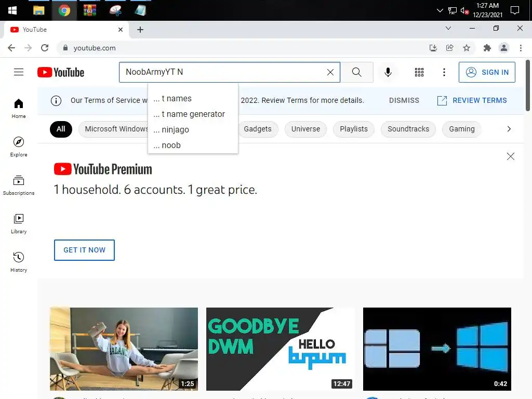Viewport: 532px width, 399px height.
Task: Click the page vertical scrollbar
Action: click(x=528, y=86)
